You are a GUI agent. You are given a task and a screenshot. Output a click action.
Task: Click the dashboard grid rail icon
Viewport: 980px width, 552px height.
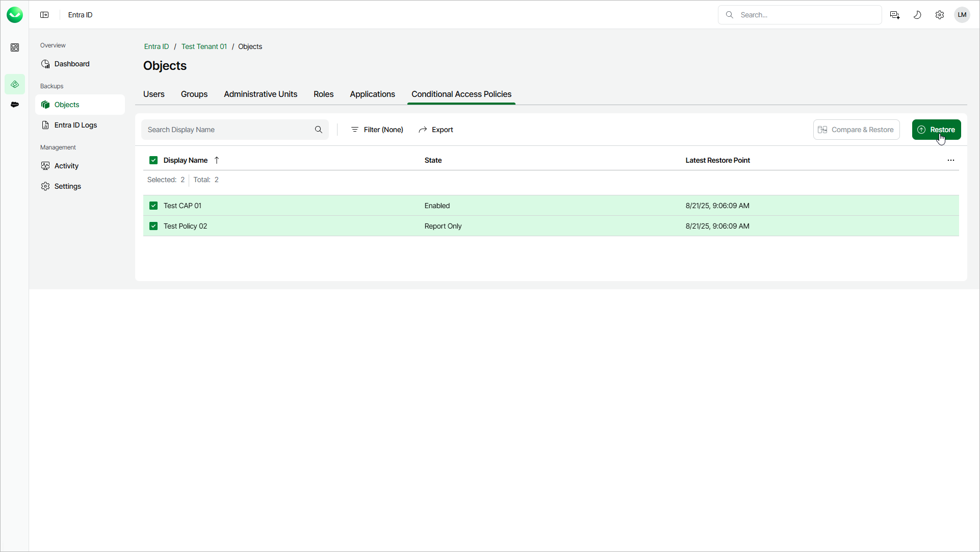15,47
